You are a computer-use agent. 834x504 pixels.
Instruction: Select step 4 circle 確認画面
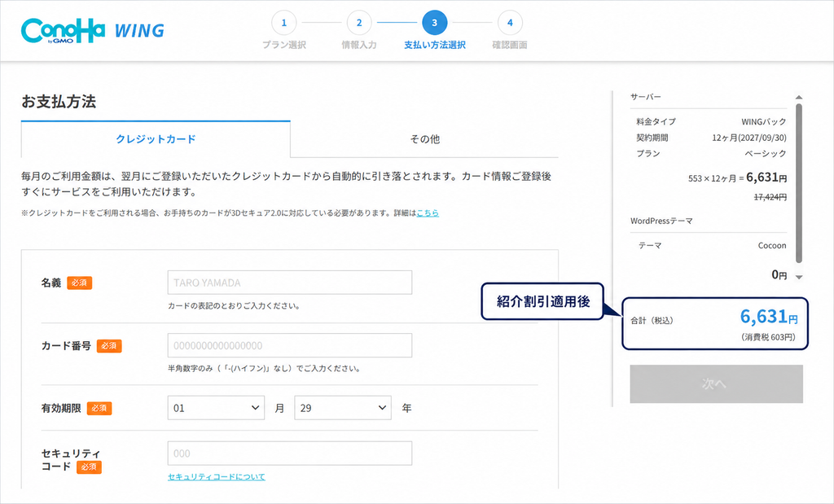510,23
